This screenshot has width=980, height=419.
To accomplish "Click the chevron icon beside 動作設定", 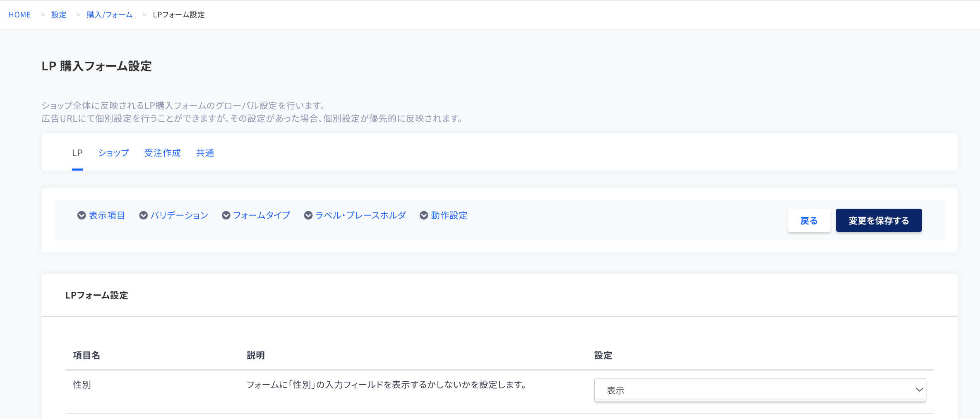I will point(424,215).
